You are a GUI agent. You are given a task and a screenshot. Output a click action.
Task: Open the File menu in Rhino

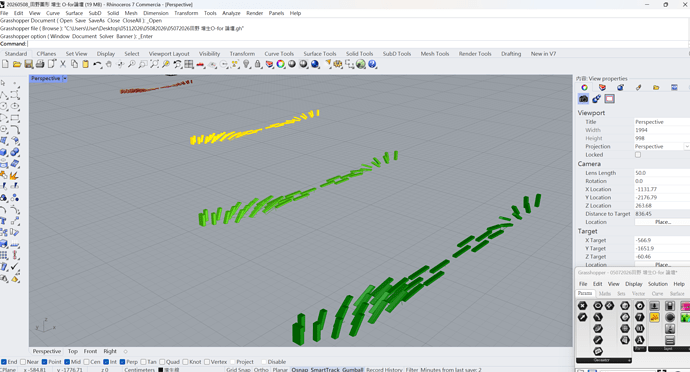[4, 13]
